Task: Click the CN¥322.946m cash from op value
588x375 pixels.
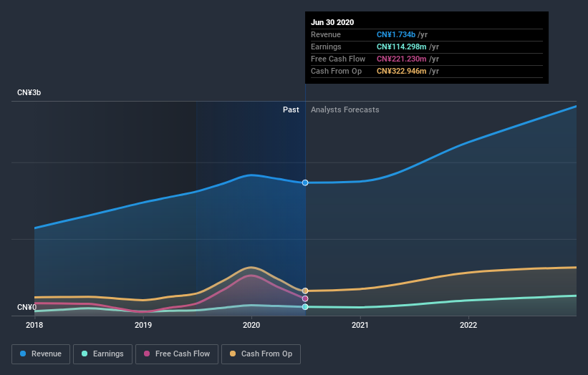Action: [x=402, y=71]
